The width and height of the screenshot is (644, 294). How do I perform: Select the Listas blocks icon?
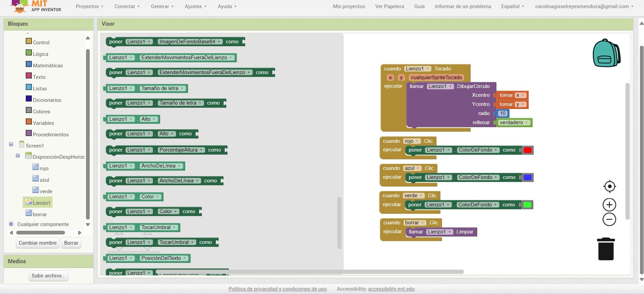[29, 87]
